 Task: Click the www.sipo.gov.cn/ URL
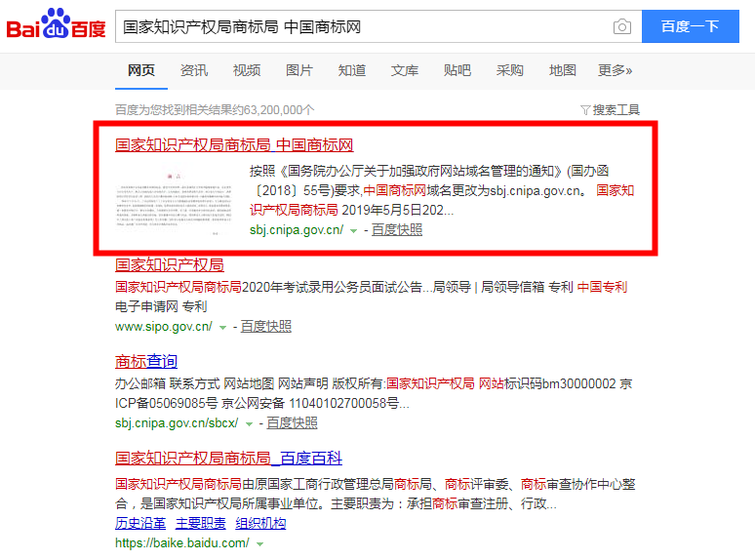coord(164,327)
